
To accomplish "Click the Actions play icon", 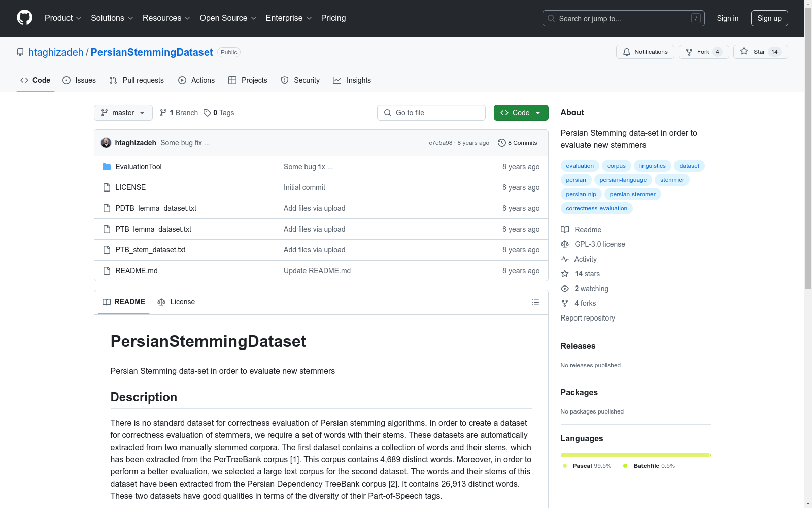I will [182, 80].
